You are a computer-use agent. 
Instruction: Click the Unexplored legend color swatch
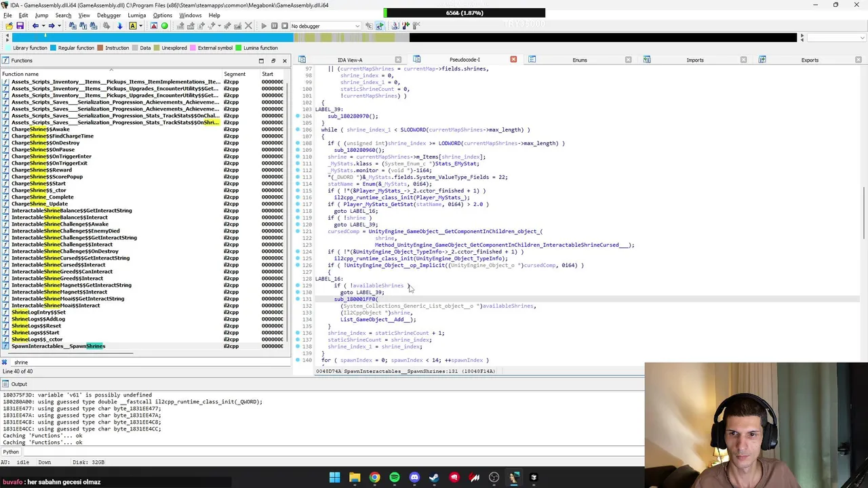pos(157,48)
